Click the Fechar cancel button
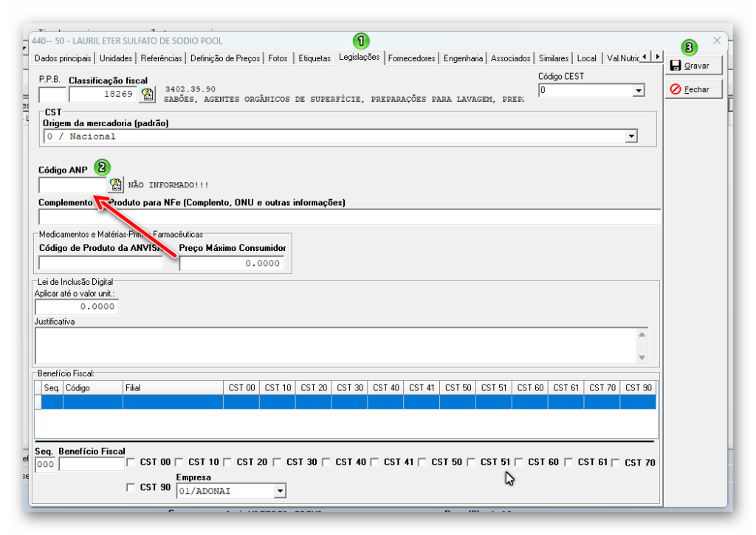 (693, 89)
